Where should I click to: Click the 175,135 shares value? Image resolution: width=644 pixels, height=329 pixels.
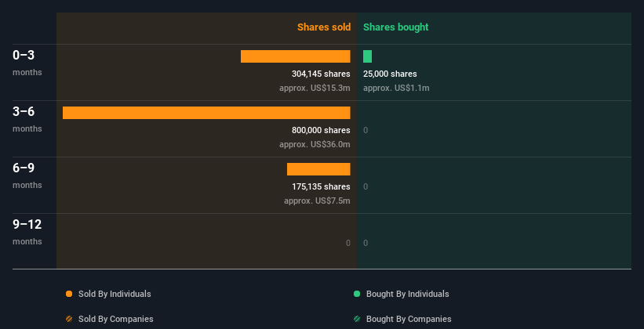[x=321, y=186]
